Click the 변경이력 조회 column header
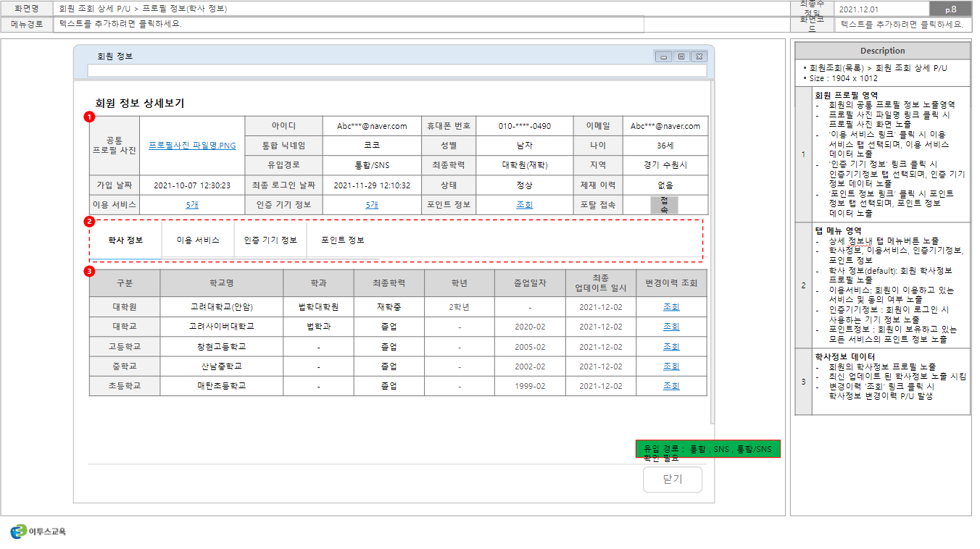The width and height of the screenshot is (980, 549). pyautogui.click(x=671, y=283)
